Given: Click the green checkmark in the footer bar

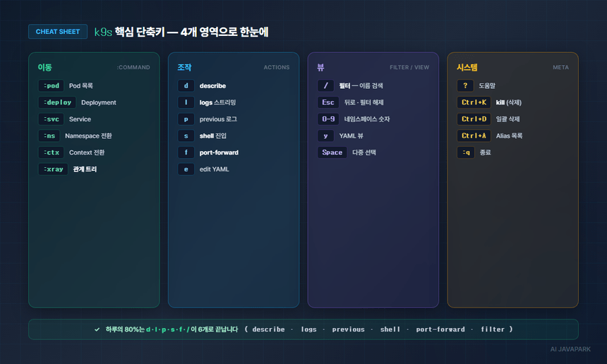Looking at the screenshot, I should 97,329.
